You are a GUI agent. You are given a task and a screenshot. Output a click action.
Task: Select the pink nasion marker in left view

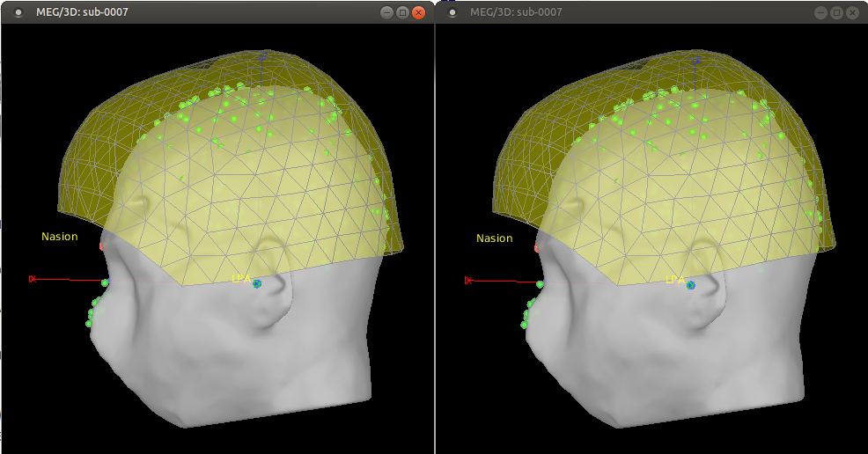103,246
